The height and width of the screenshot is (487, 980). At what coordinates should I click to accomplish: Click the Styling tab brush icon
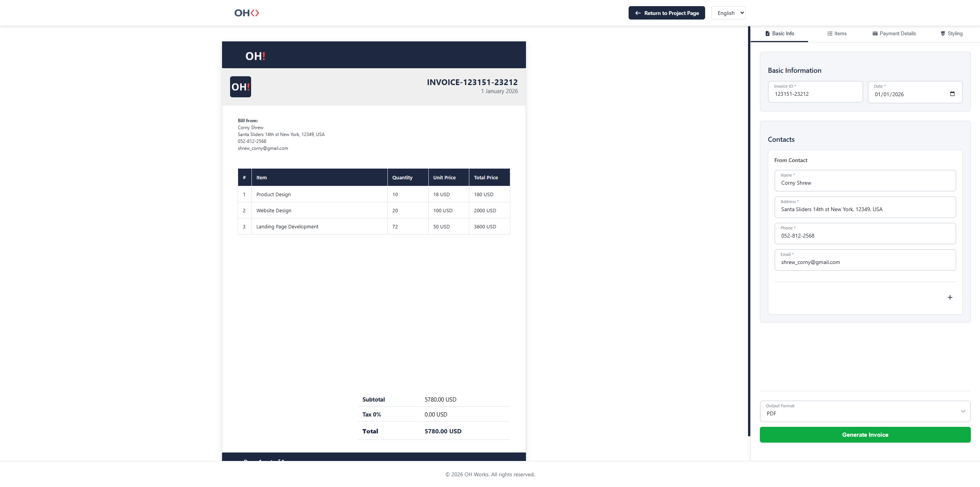coord(943,34)
